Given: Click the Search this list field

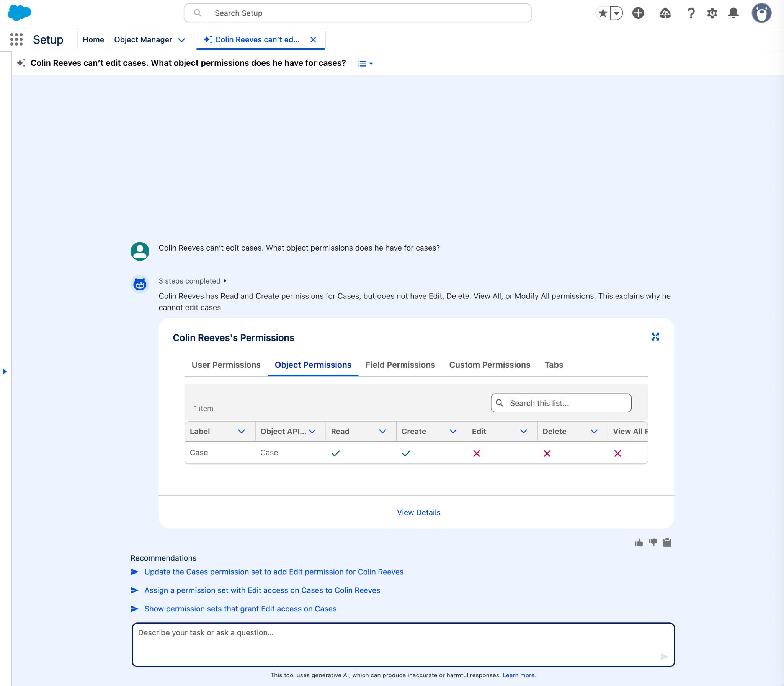Looking at the screenshot, I should click(x=561, y=403).
